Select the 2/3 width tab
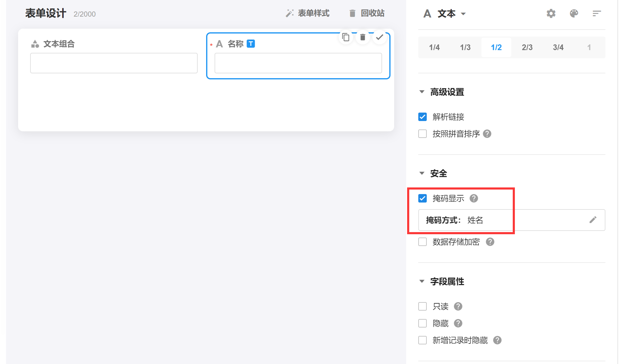This screenshot has width=622, height=364. click(x=527, y=47)
